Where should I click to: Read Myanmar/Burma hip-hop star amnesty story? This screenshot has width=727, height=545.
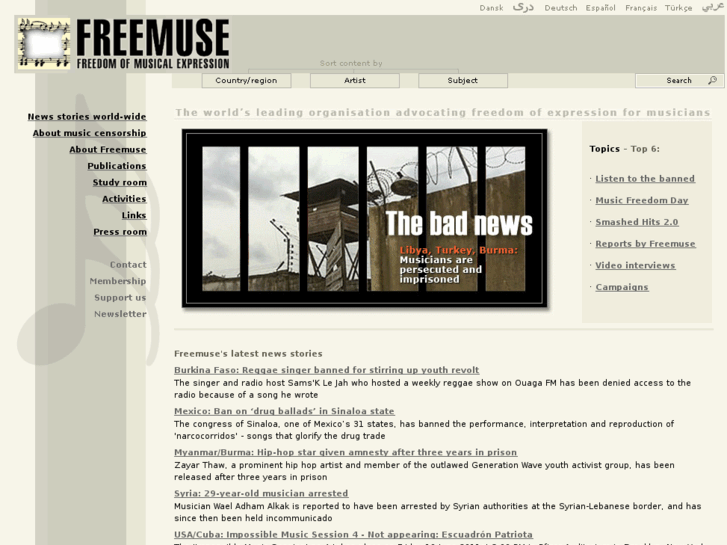coord(345,452)
